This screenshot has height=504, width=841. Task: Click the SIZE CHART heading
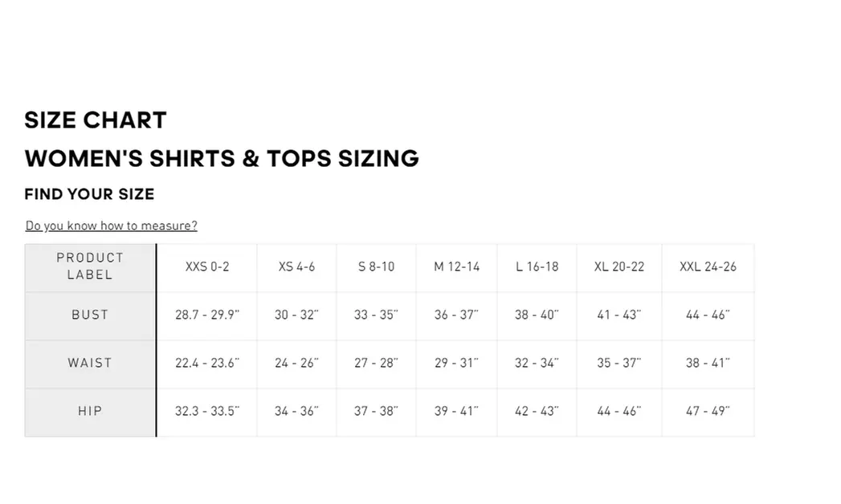tap(96, 120)
